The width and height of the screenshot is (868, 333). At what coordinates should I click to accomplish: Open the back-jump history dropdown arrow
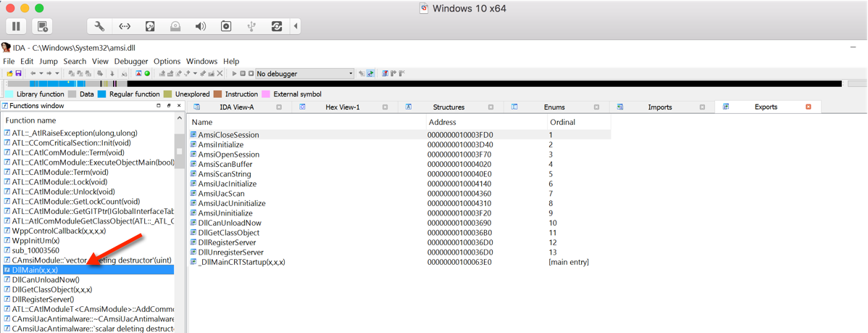coord(41,73)
